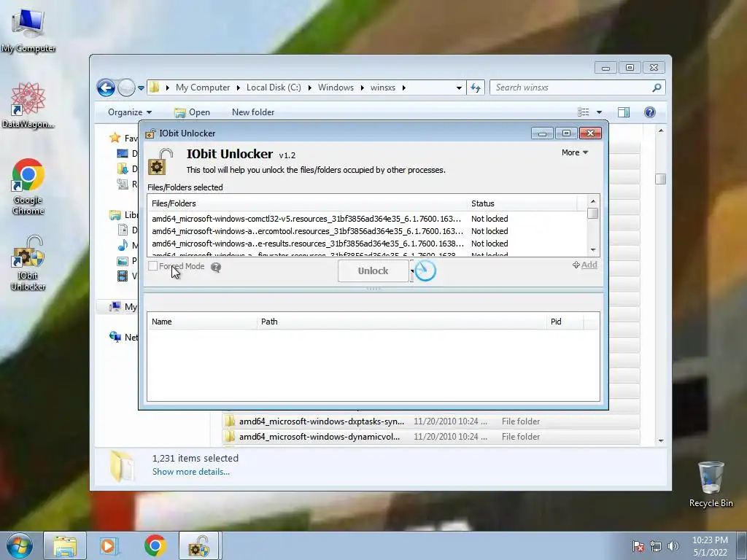Select amd64_microsoft-windows-dxptasks-syn folder

431,421
